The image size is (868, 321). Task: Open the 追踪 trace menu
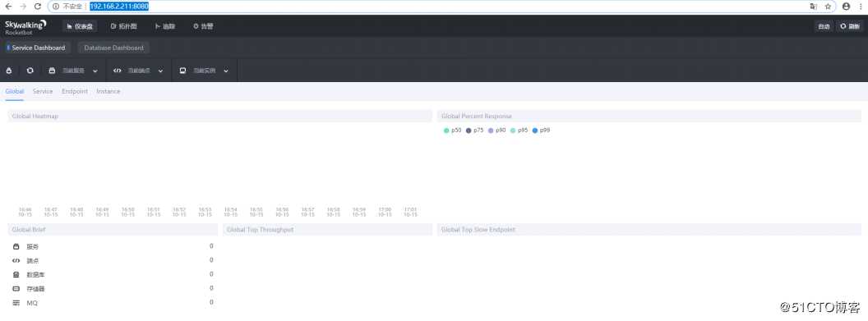[x=165, y=26]
